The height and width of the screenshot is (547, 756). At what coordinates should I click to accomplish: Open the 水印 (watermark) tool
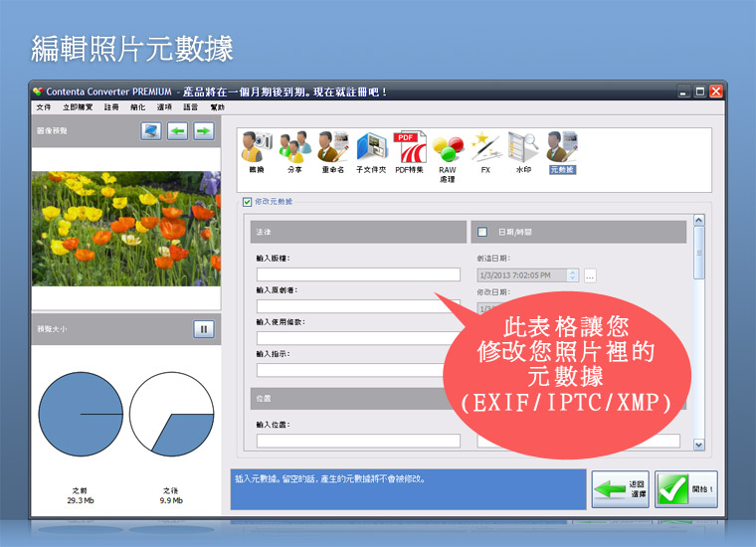pyautogui.click(x=523, y=152)
